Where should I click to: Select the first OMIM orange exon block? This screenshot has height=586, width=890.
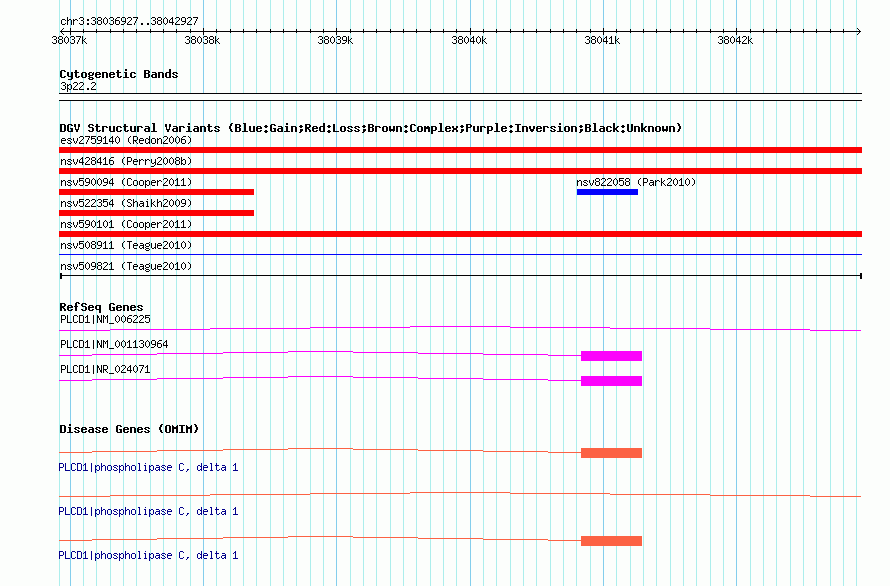(611, 453)
